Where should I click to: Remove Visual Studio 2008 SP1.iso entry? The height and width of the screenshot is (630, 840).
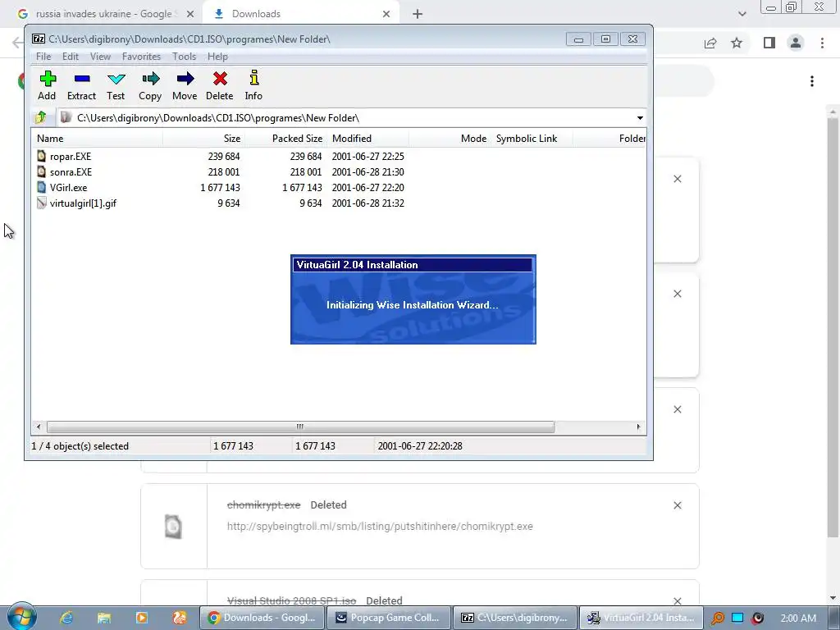[677, 601]
